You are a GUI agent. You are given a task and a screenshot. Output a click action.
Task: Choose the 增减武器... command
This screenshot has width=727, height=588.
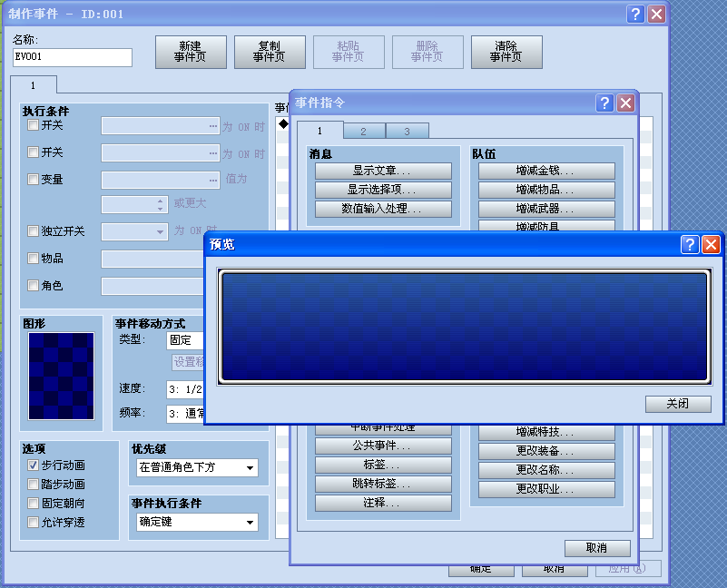tap(546, 209)
